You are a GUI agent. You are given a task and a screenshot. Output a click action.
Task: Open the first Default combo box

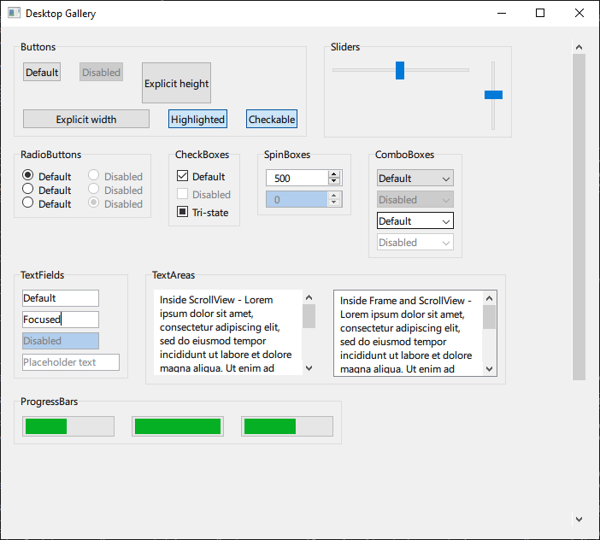415,179
